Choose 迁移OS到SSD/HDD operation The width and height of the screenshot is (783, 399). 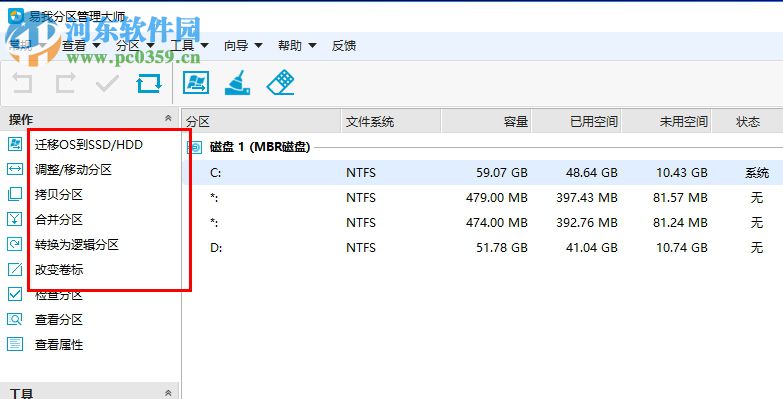[x=89, y=145]
